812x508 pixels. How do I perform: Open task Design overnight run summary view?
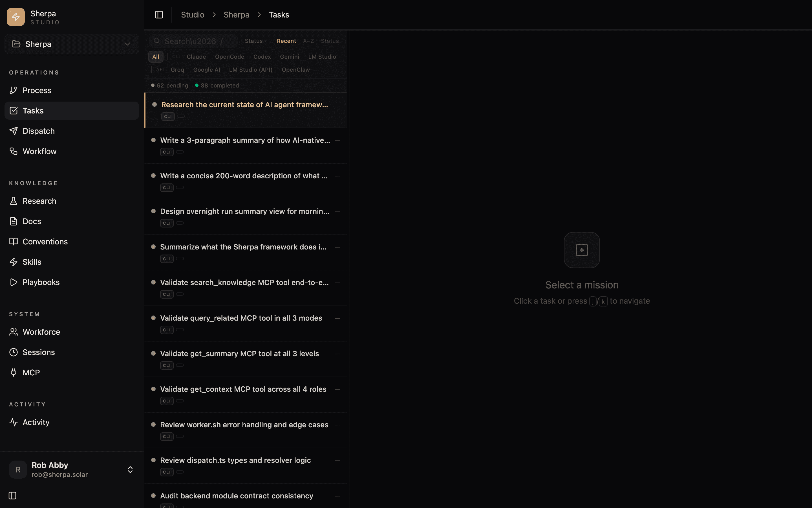point(246,217)
